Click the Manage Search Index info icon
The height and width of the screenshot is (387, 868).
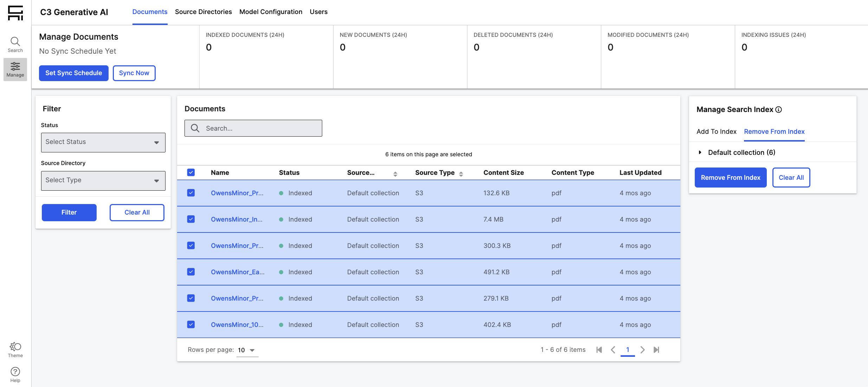[779, 110]
